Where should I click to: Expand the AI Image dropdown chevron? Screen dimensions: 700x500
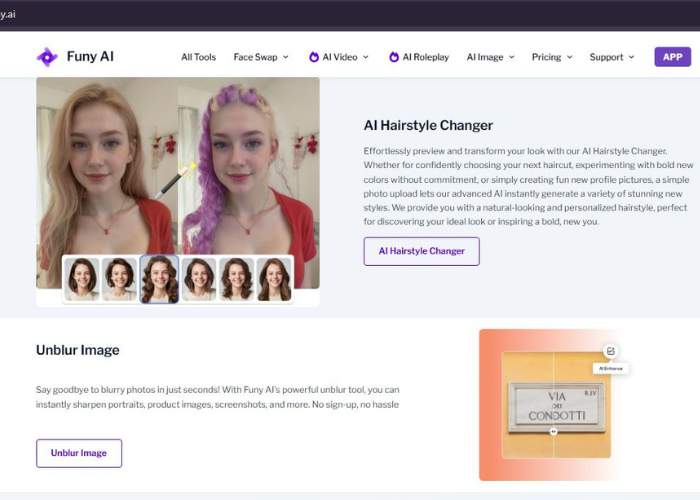pos(512,57)
